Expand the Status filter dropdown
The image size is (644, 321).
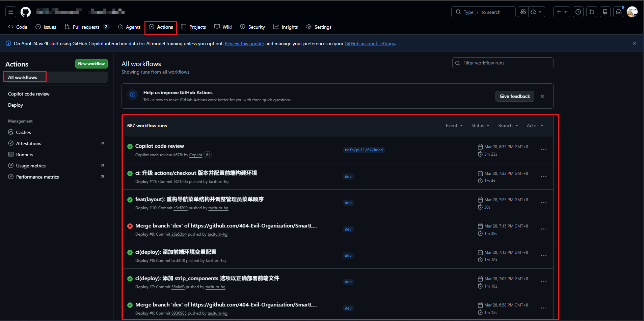[480, 126]
